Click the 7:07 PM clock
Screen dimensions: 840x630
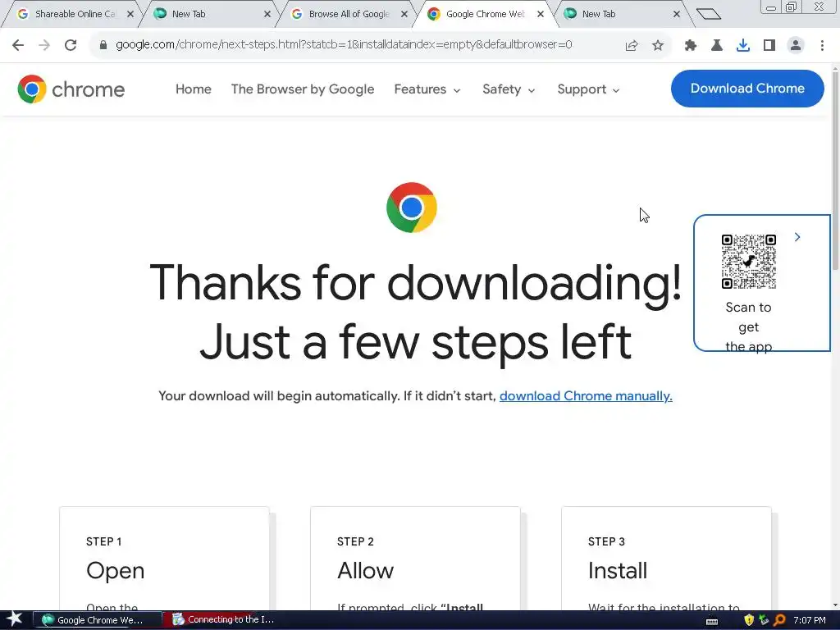[810, 620]
